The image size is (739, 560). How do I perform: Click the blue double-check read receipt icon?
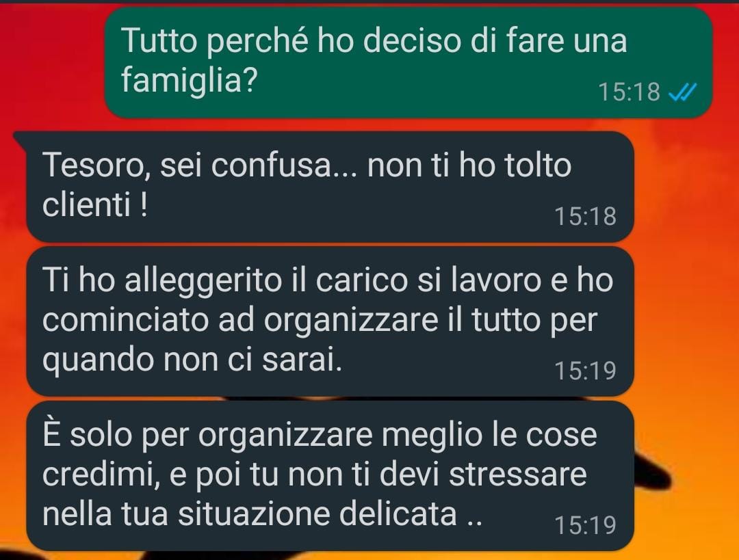pos(682,92)
